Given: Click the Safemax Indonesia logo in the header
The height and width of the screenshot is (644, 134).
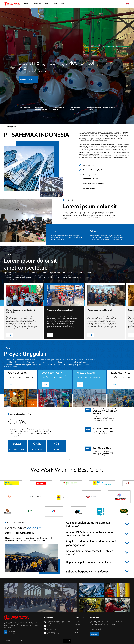Looking at the screenshot, I should coord(12,4).
